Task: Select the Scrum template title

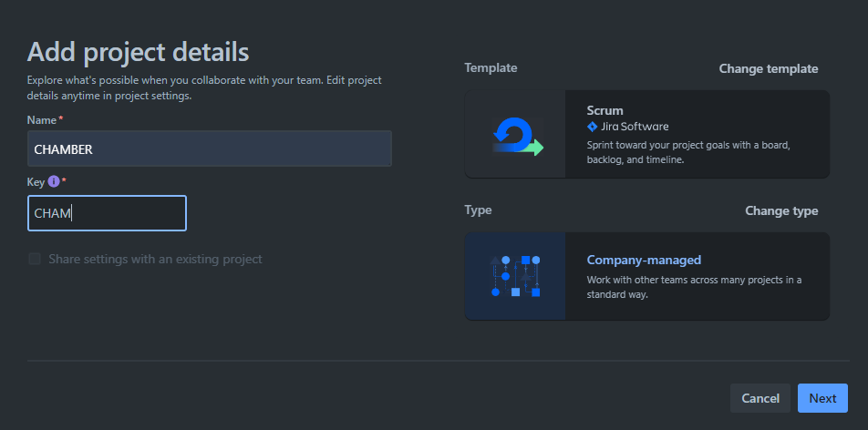Action: tap(604, 110)
